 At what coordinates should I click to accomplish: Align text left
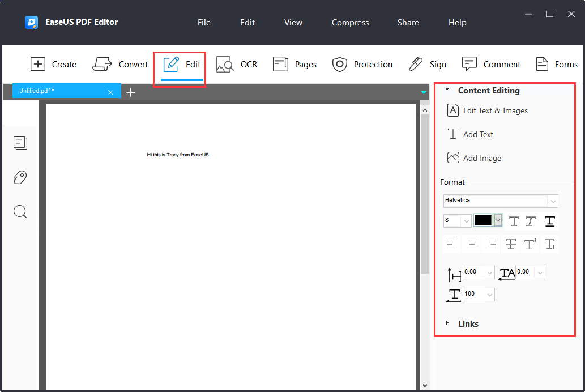(452, 244)
